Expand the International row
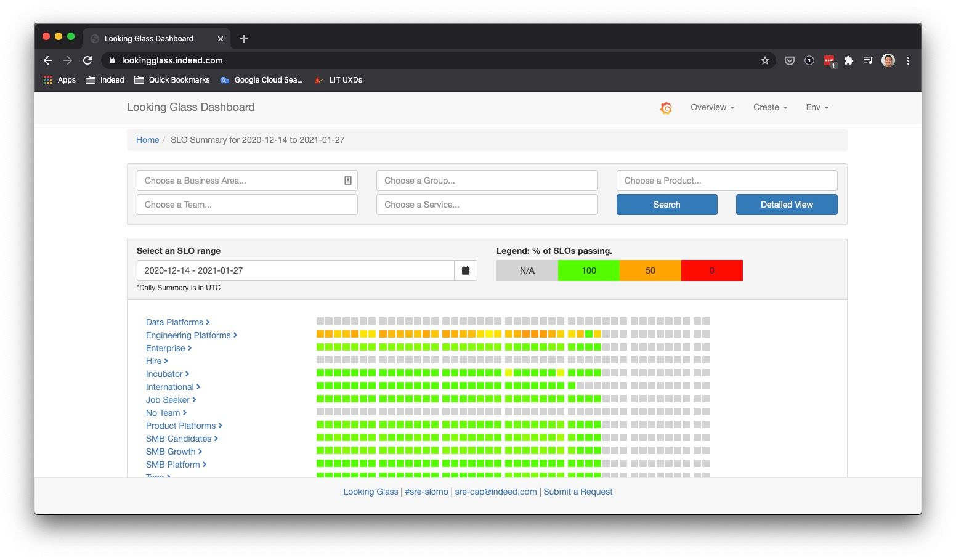956x560 pixels. tap(173, 387)
